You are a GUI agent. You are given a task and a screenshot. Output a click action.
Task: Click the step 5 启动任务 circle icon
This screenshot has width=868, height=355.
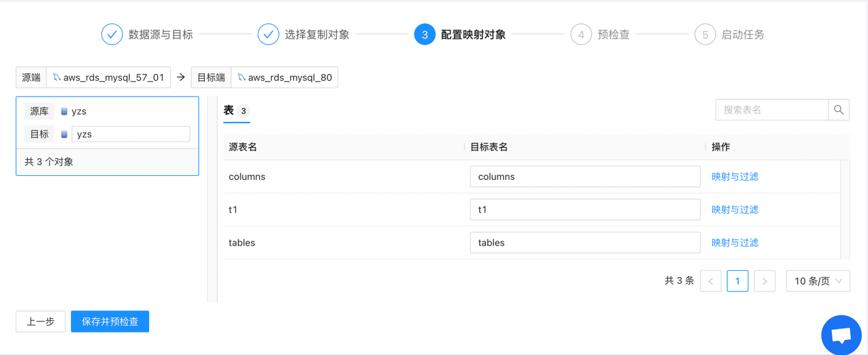pyautogui.click(x=705, y=34)
